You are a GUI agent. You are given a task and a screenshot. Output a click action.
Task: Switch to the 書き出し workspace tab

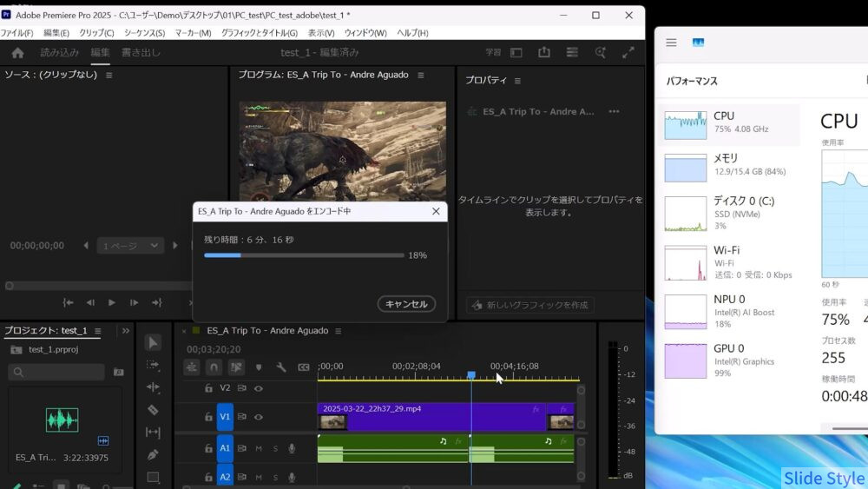coord(141,53)
